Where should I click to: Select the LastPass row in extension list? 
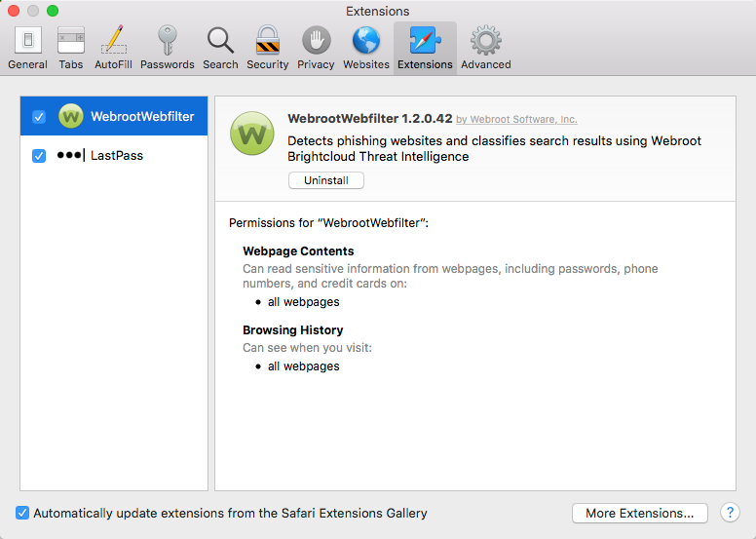(114, 155)
